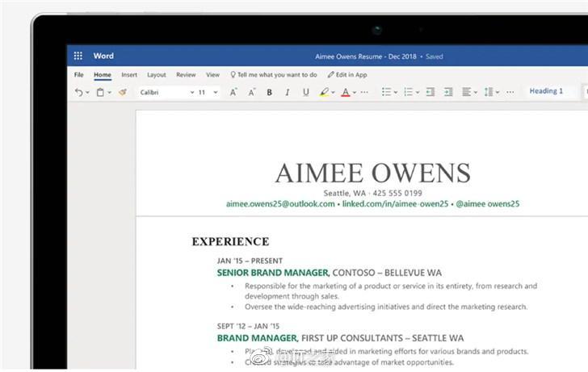Click the AIMEE OWENS name heading
This screenshot has height=372, width=588.
pos(373,173)
